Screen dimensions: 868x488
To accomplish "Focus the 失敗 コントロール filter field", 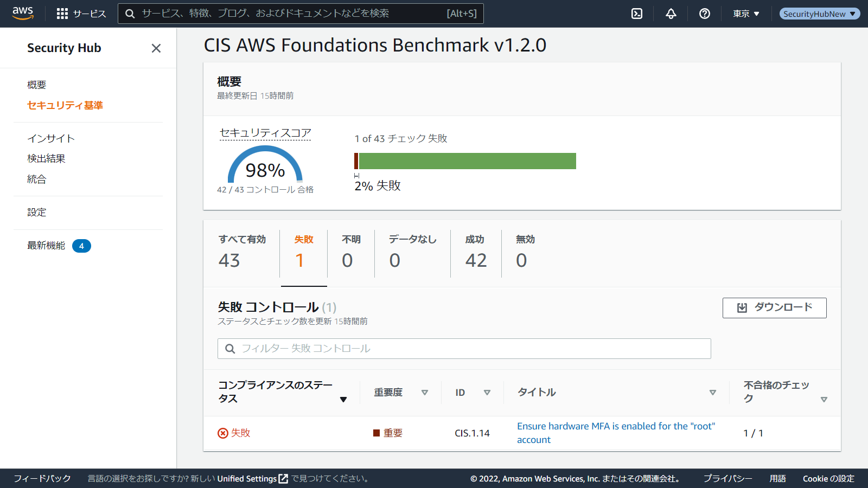I will [464, 349].
